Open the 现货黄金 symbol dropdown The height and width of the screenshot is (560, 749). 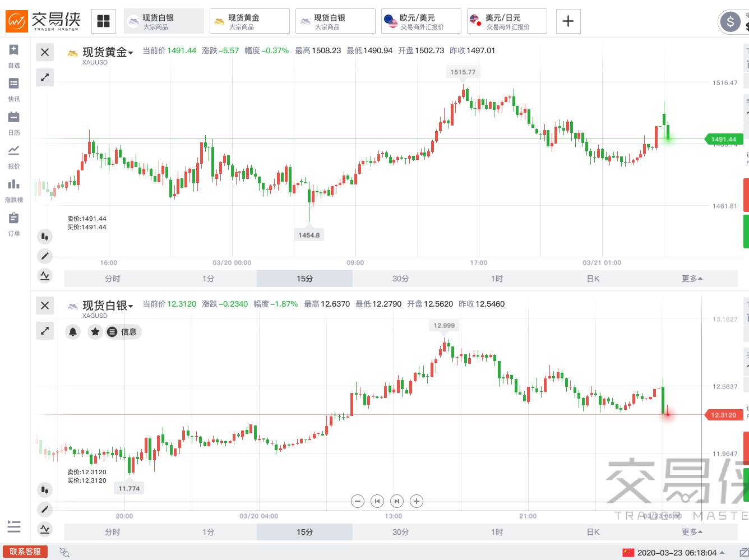(x=108, y=53)
